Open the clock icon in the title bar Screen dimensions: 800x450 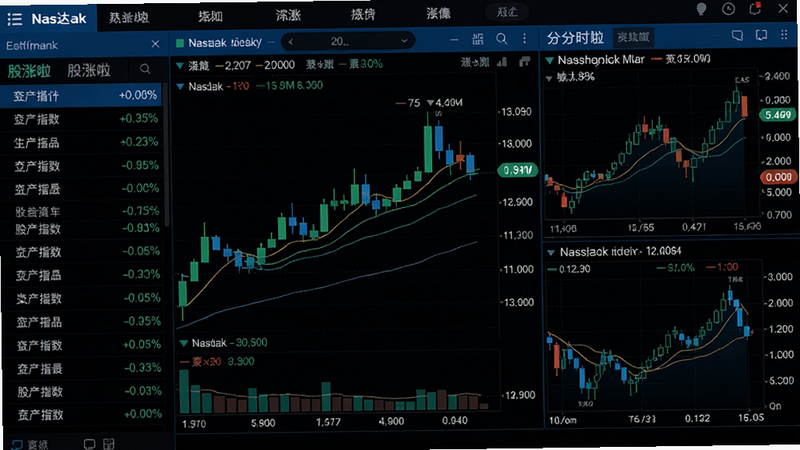(x=729, y=9)
